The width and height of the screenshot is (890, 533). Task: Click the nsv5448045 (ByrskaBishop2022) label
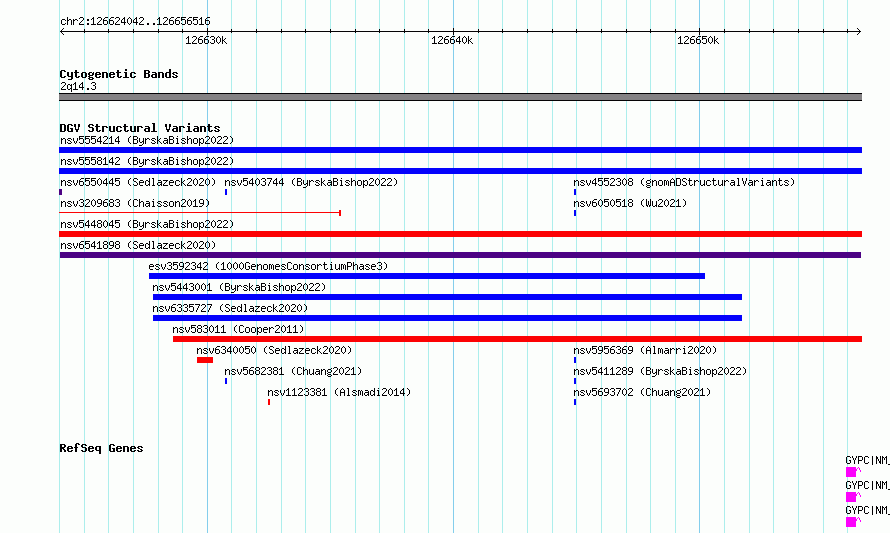[x=147, y=224]
